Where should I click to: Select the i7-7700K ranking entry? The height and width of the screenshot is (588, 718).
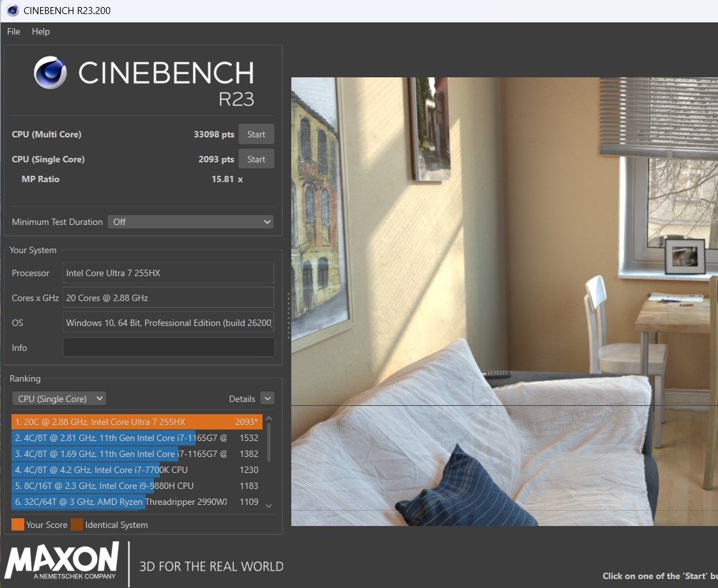(x=128, y=470)
